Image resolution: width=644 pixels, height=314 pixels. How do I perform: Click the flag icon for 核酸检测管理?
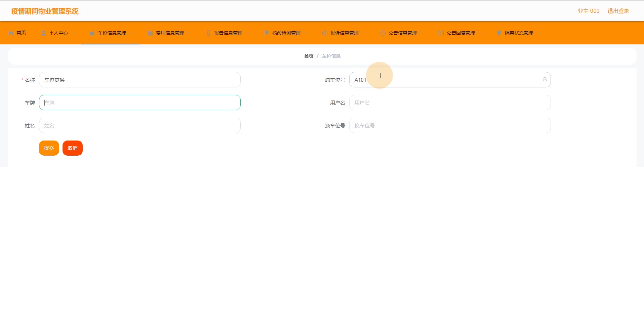(267, 33)
